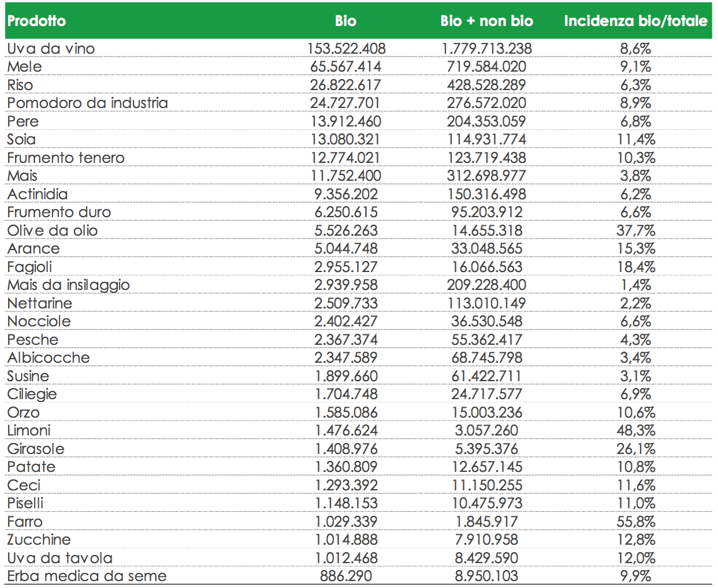Click the Erba medica da seme label
The height and width of the screenshot is (588, 718).
click(x=87, y=576)
